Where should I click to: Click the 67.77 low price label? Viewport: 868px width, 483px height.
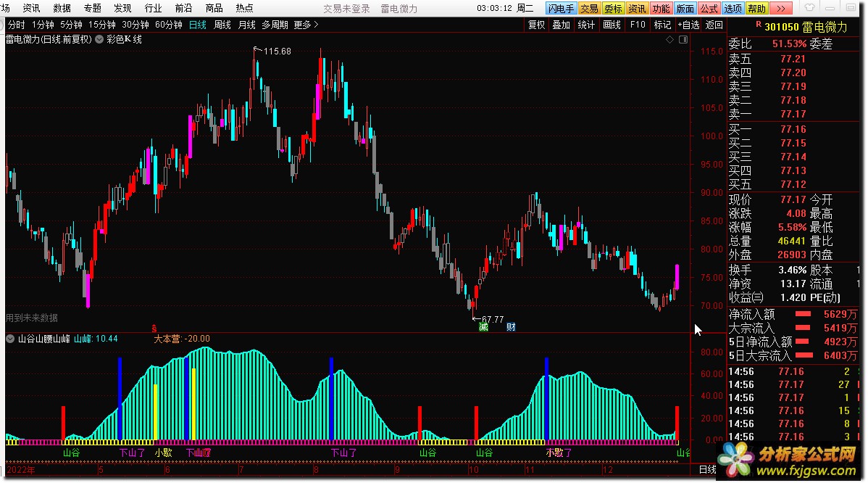(x=493, y=319)
